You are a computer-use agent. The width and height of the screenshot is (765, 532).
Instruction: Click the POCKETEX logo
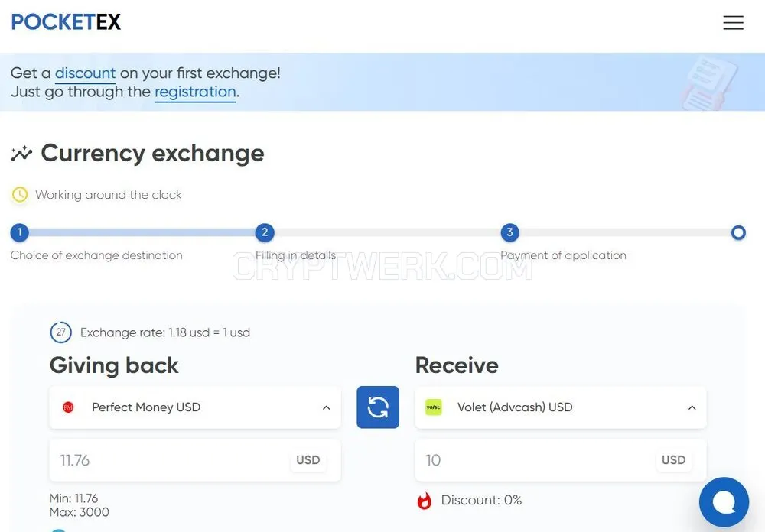66,22
